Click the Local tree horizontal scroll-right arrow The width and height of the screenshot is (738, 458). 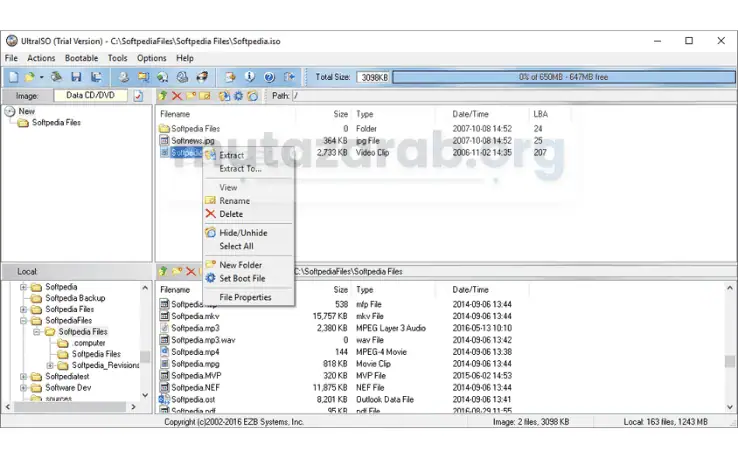(133, 406)
